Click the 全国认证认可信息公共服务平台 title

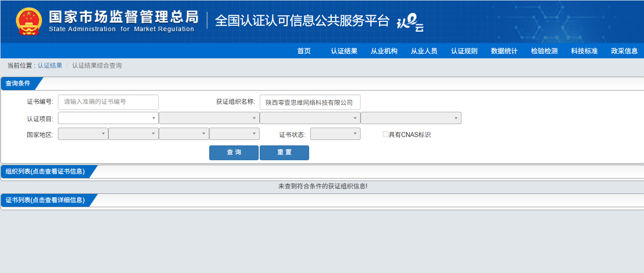tap(303, 21)
